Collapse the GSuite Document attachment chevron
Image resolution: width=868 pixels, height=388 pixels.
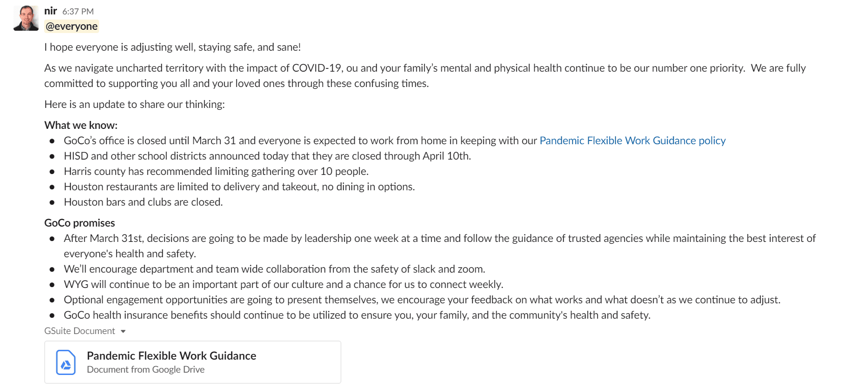[123, 331]
